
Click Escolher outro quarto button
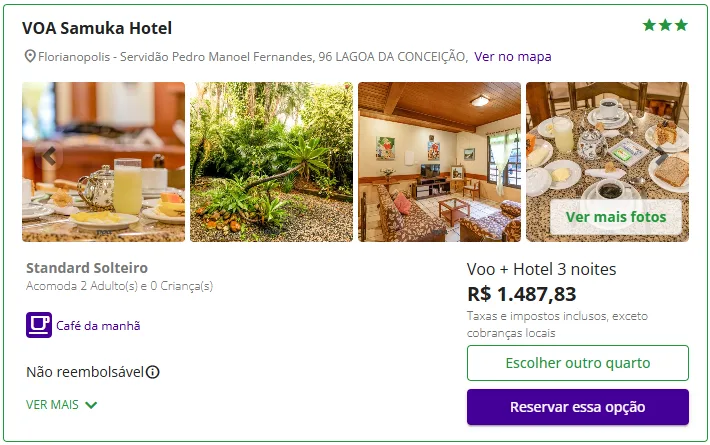click(577, 363)
